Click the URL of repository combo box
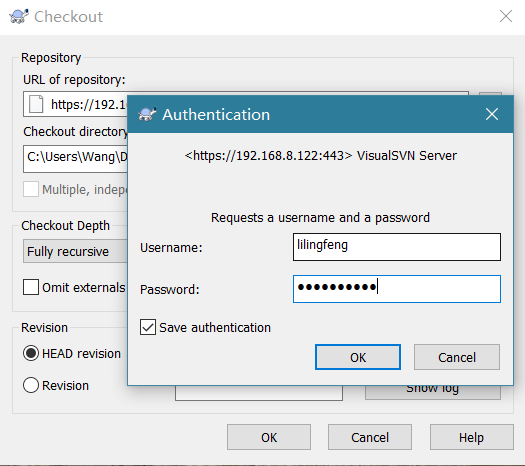This screenshot has width=525, height=466. 75,104
